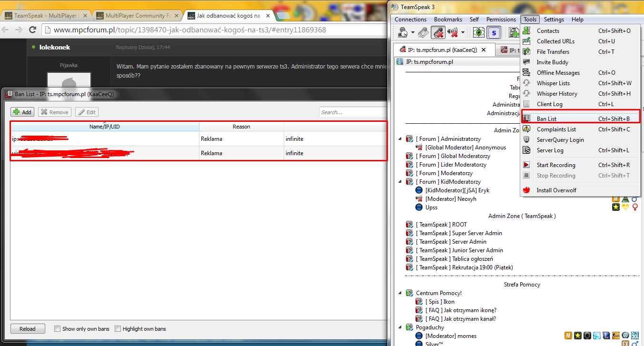Collapse the [ Forum ] Administratorzy channel
This screenshot has height=346, width=644.
pos(400,139)
